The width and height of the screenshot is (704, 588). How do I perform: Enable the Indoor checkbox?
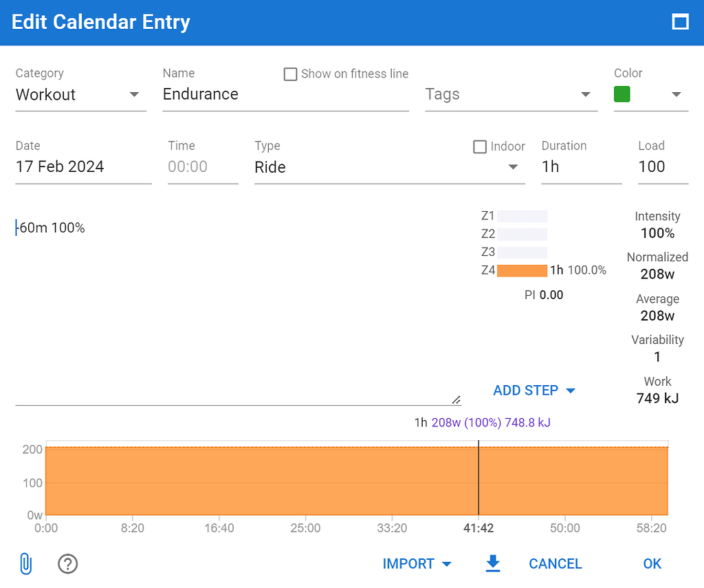(x=480, y=146)
